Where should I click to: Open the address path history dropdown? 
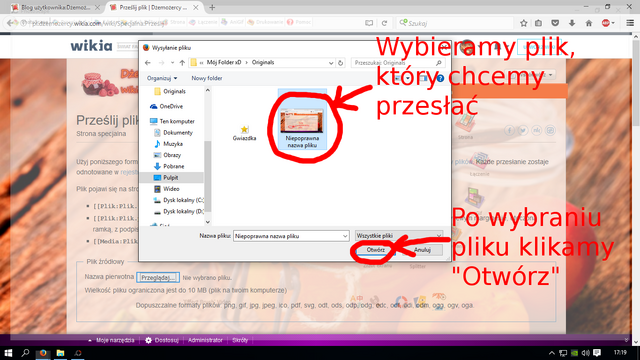pos(331,63)
